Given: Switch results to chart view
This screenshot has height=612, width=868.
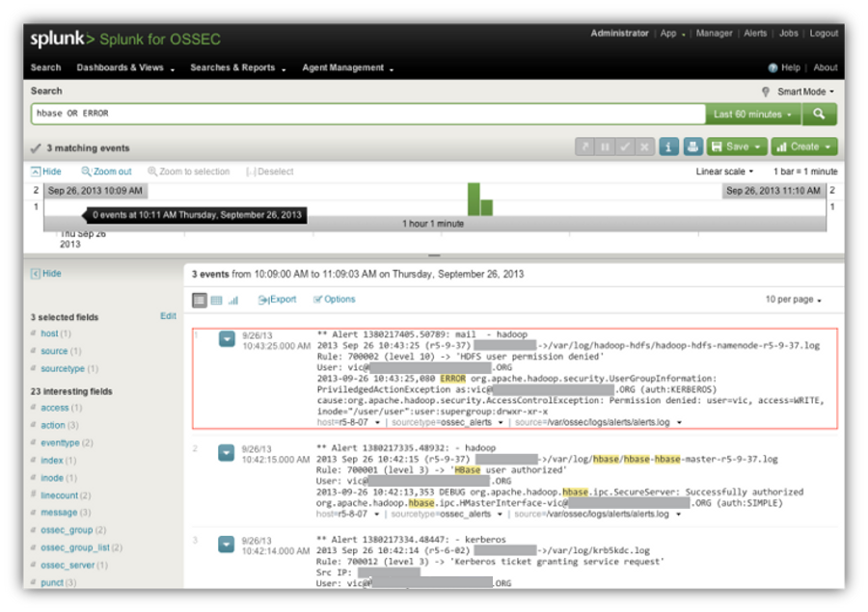Looking at the screenshot, I should coord(233,300).
